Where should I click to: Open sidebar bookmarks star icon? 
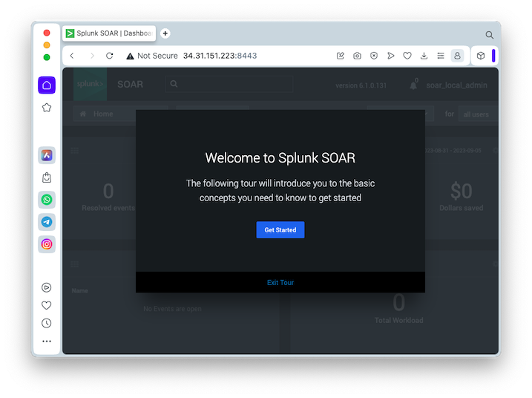47,108
